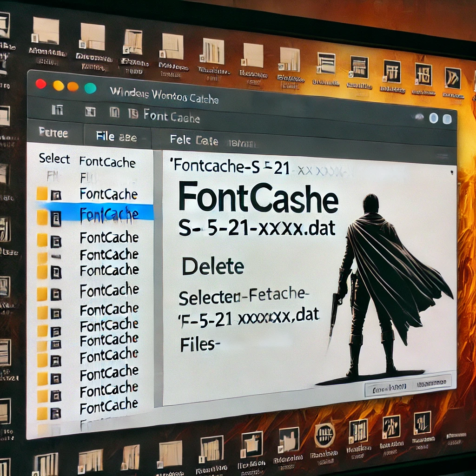The width and height of the screenshot is (476, 476).
Task: Click the 'Selecten-Fetache-' text
Action: 244,296
